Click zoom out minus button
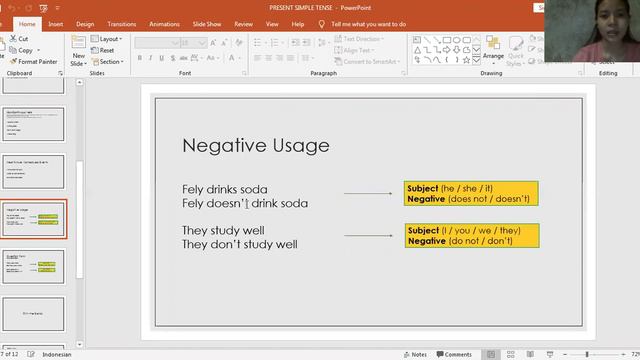The height and width of the screenshot is (360, 640). pos(565,354)
